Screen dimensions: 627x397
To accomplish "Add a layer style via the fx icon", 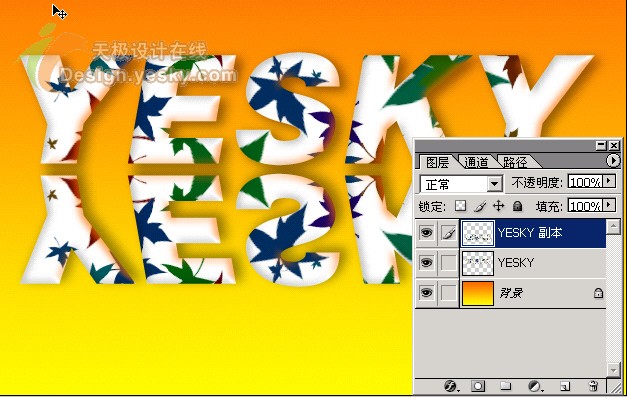I will [x=451, y=386].
